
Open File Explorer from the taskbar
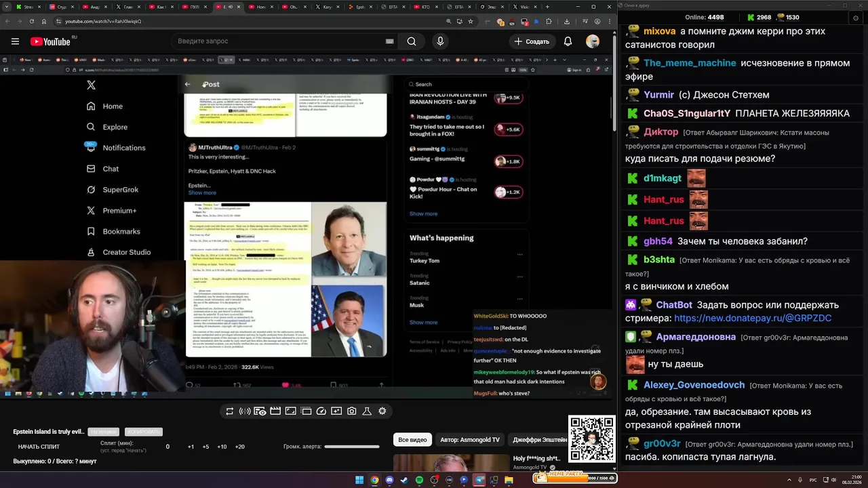(509, 480)
